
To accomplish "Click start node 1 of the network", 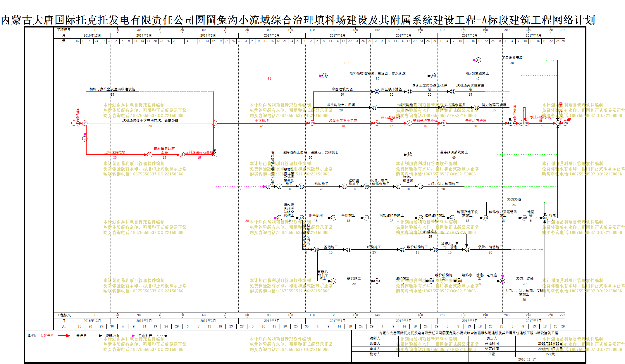I will (x=74, y=123).
